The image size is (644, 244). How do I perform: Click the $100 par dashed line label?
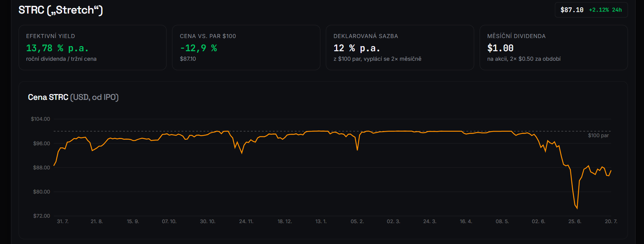click(x=598, y=135)
